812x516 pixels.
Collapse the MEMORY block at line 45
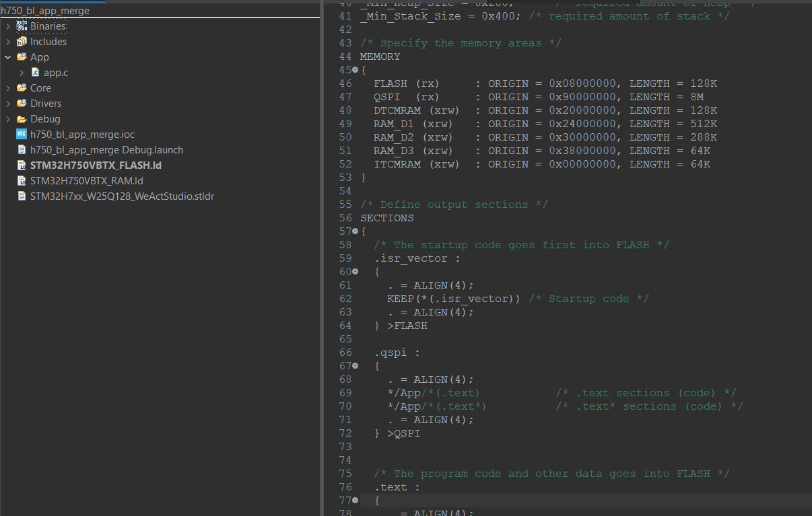point(356,69)
